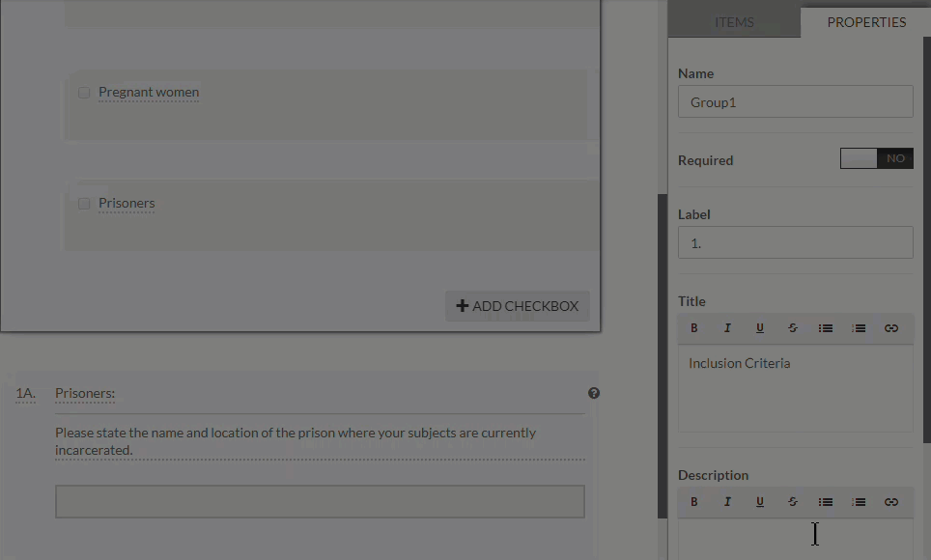Insert bulleted list in Description editor
This screenshot has height=560, width=931.
826,502
